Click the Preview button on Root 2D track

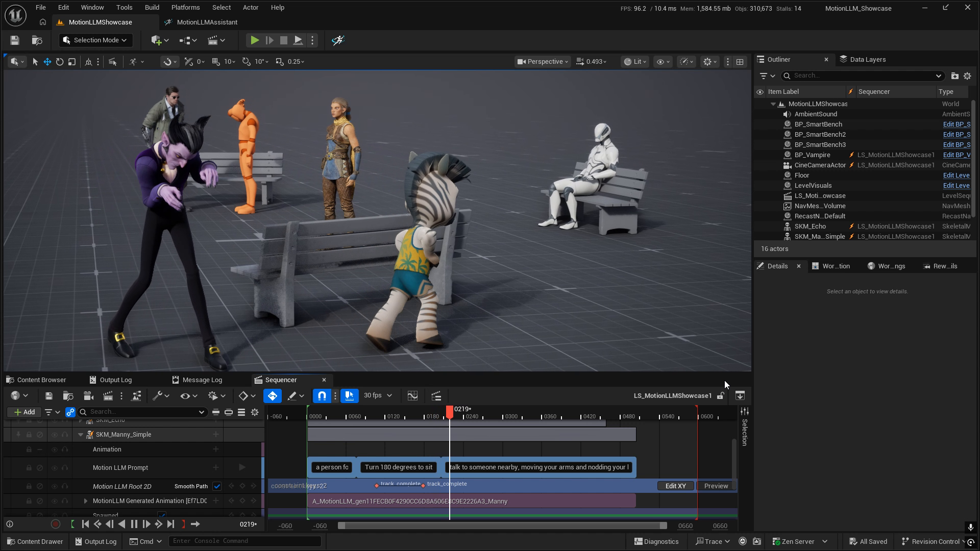[716, 486]
